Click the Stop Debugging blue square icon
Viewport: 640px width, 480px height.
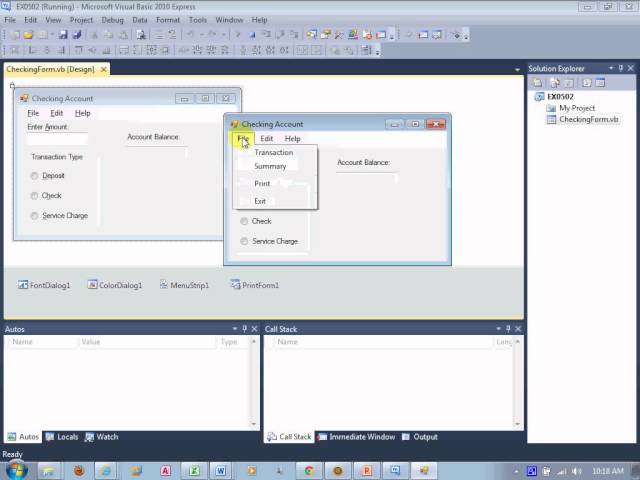[x=252, y=35]
